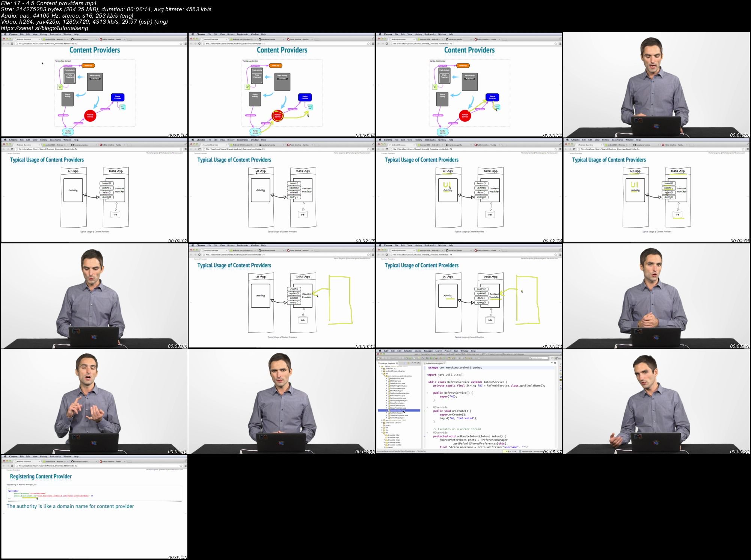Open the 00:02:07 Typical Usage slide thumbnail

94,190
